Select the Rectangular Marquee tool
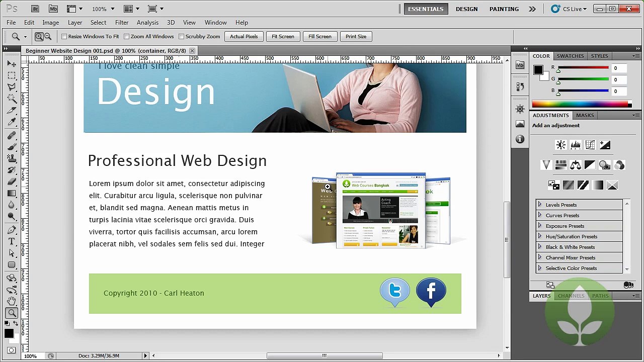This screenshot has width=644, height=362. 12,75
